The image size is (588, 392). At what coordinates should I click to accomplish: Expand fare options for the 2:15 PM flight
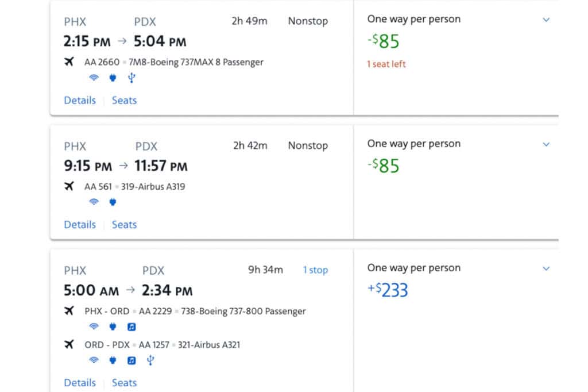[546, 20]
